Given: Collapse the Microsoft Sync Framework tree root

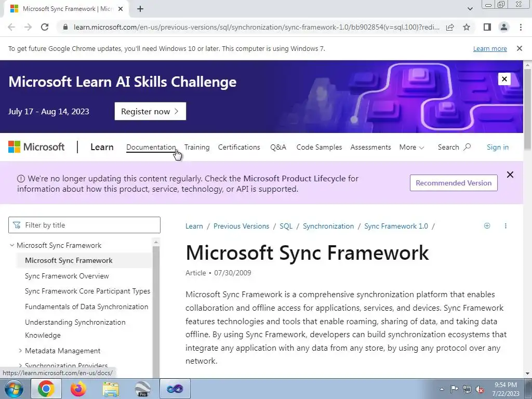Looking at the screenshot, I should click(x=12, y=245).
